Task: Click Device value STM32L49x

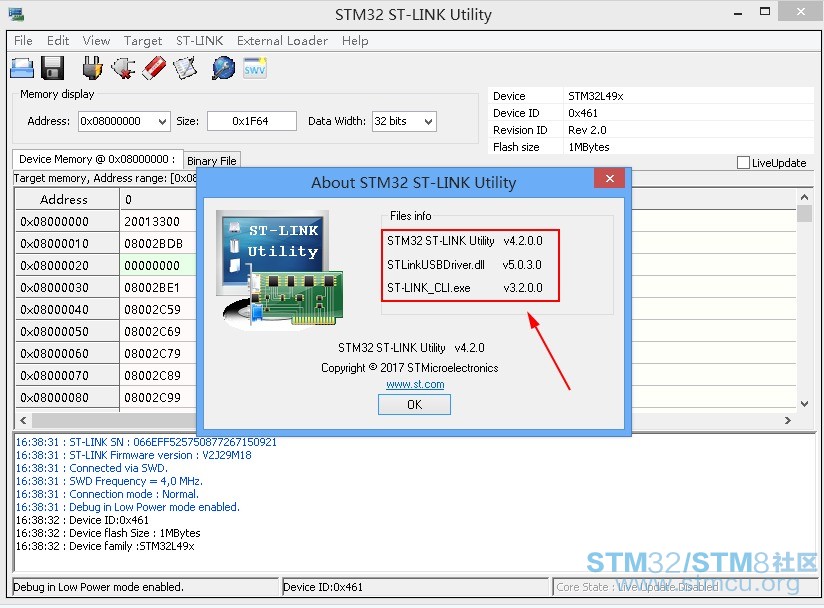Action: [595, 96]
